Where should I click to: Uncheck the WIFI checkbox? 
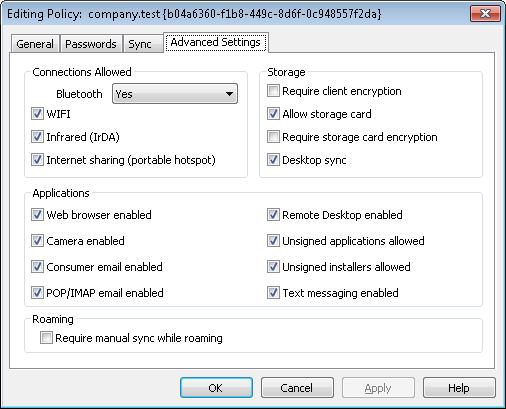point(37,114)
